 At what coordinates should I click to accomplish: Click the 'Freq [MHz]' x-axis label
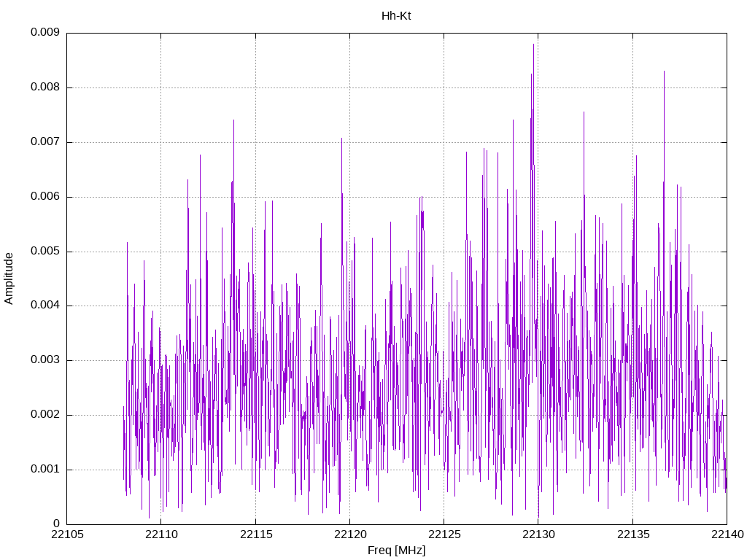pos(396,551)
